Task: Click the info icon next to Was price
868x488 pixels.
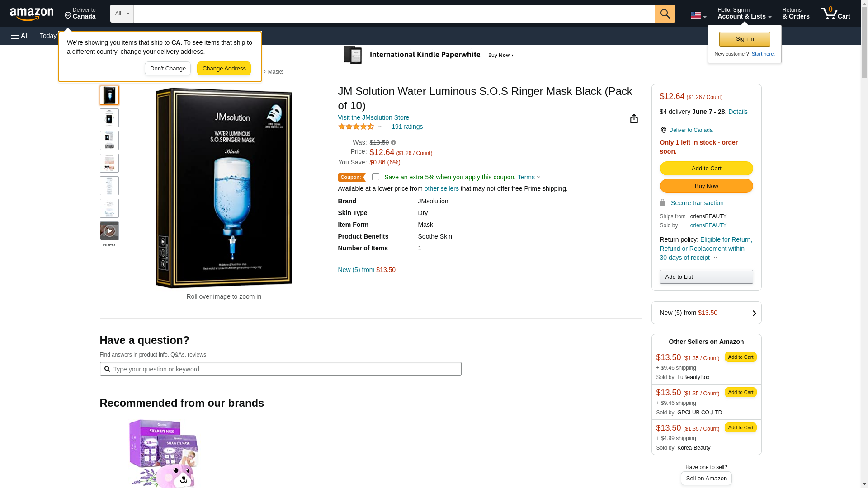Action: [393, 142]
